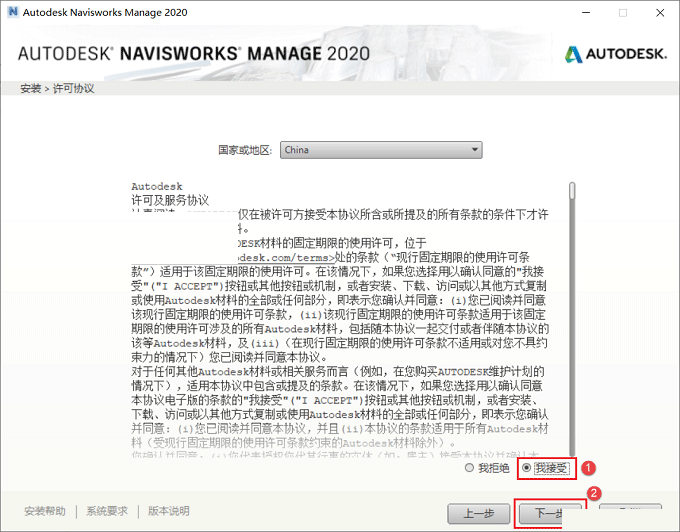Click the paragraph starting 对于任何其他Autodesk材料
Image resolution: width=680 pixels, height=532 pixels.
pyautogui.click(x=340, y=408)
